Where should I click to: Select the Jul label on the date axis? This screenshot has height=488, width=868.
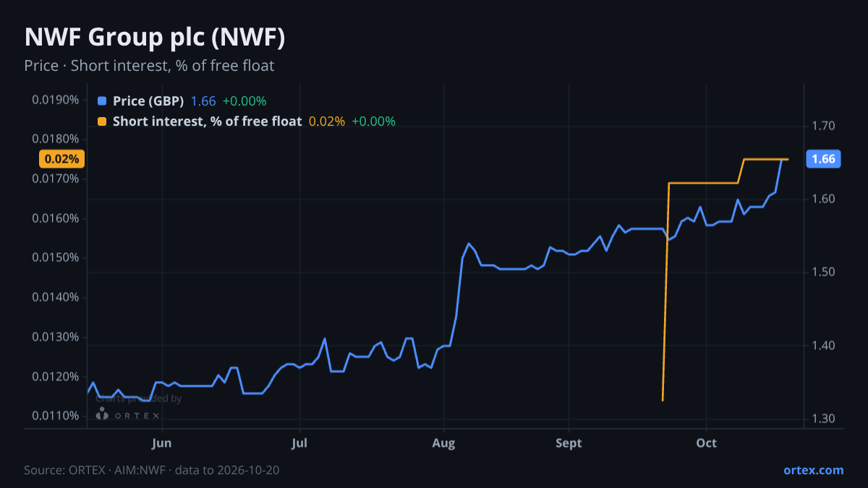pos(299,442)
